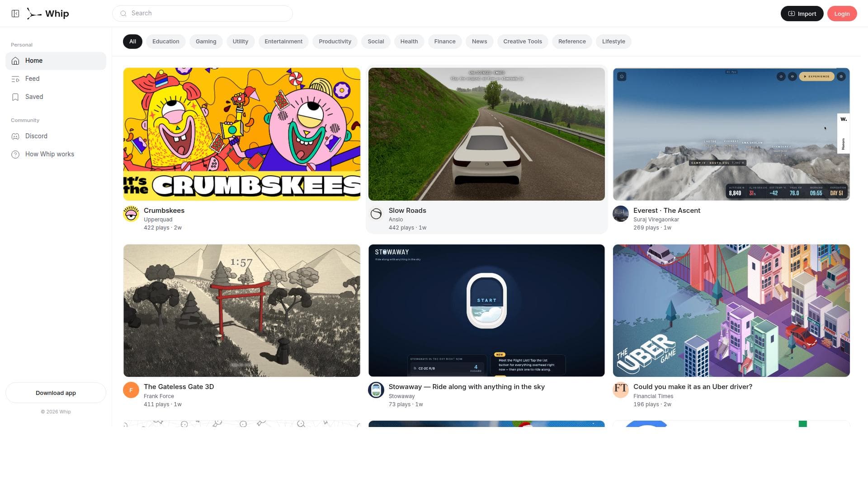Select the Lifestyle filter
The height and width of the screenshot is (488, 868).
click(613, 42)
